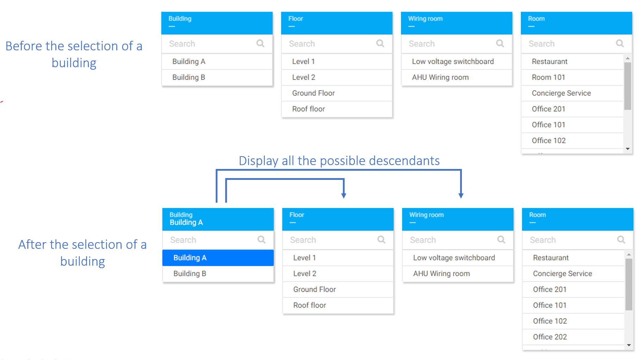Click the bottom Building header showing Building A
The image size is (644, 360).
click(x=218, y=219)
